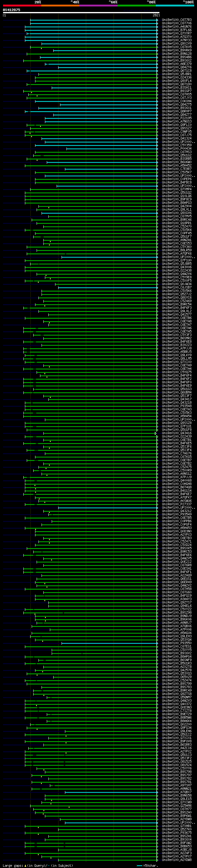Select the purple ~60% identity legend segment
This screenshot has width=197, height=868.
[x=99, y=6]
